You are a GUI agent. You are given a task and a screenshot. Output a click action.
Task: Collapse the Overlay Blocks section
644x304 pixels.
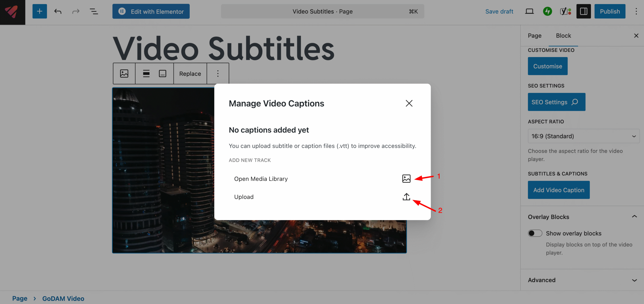point(634,217)
